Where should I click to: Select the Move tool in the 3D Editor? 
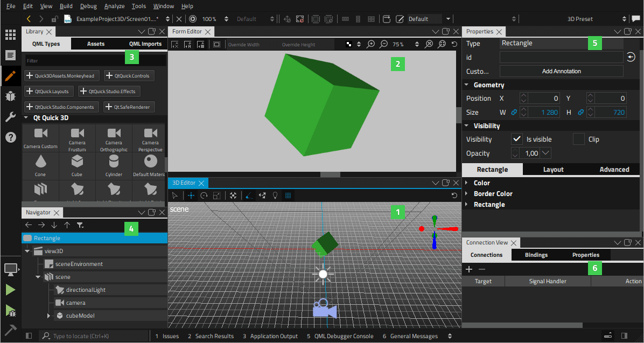point(191,195)
